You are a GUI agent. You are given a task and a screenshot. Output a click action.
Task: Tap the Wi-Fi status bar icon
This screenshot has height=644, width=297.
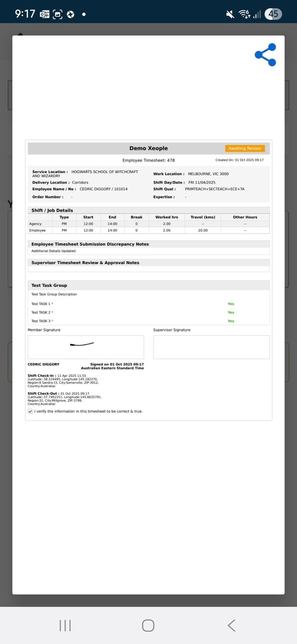244,14
